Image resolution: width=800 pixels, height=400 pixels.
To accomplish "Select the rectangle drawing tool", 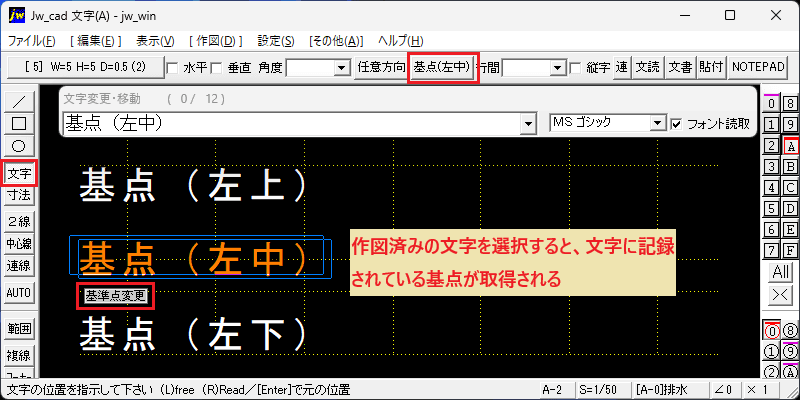I will (19, 123).
